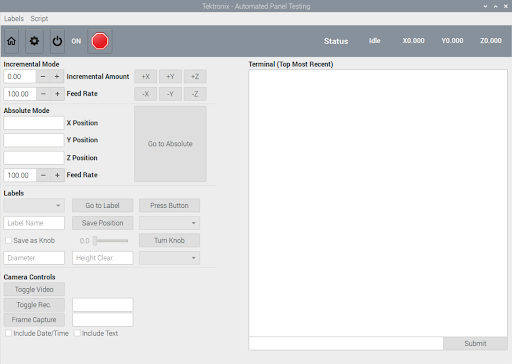Increase Incremental Mode Feed Rate with plus
Screen dimensions: 512x364
coord(57,94)
